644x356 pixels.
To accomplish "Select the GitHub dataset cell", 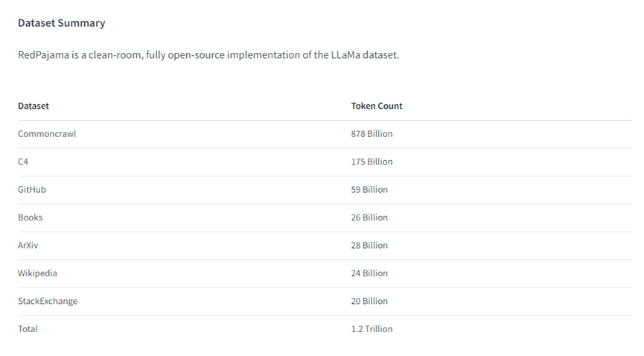I will 32,190.
